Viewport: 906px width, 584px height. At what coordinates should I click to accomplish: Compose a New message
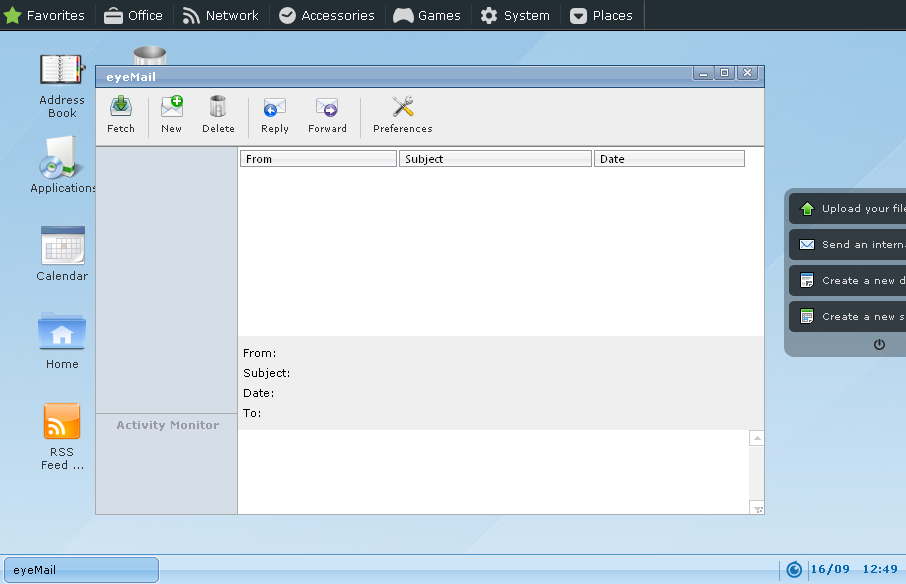point(172,114)
